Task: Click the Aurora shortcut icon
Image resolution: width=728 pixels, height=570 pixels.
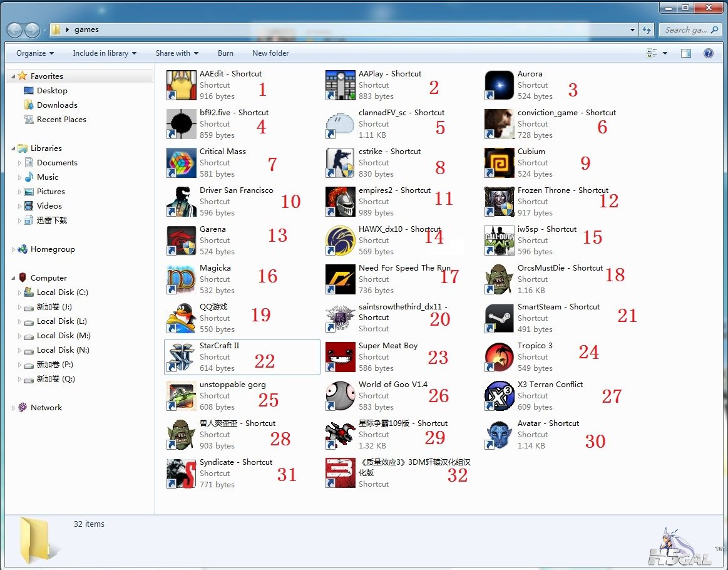Action: 499,85
